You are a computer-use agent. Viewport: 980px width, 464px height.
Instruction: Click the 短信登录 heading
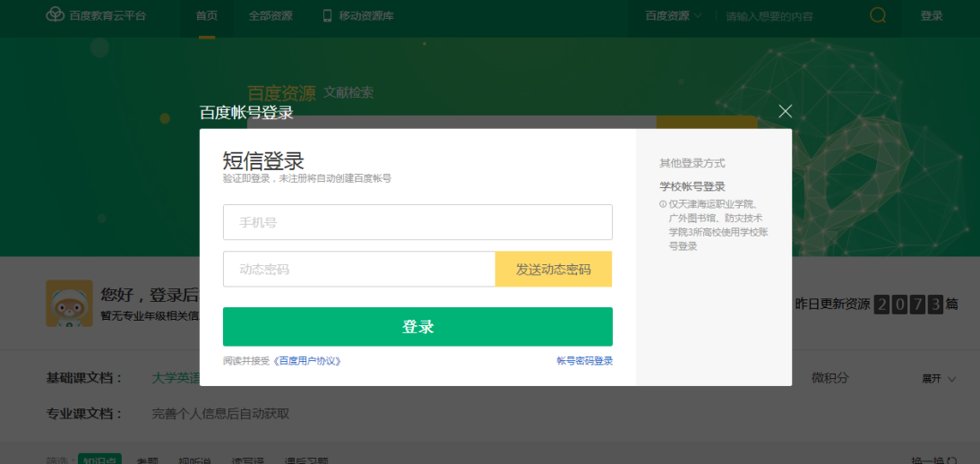(x=263, y=160)
